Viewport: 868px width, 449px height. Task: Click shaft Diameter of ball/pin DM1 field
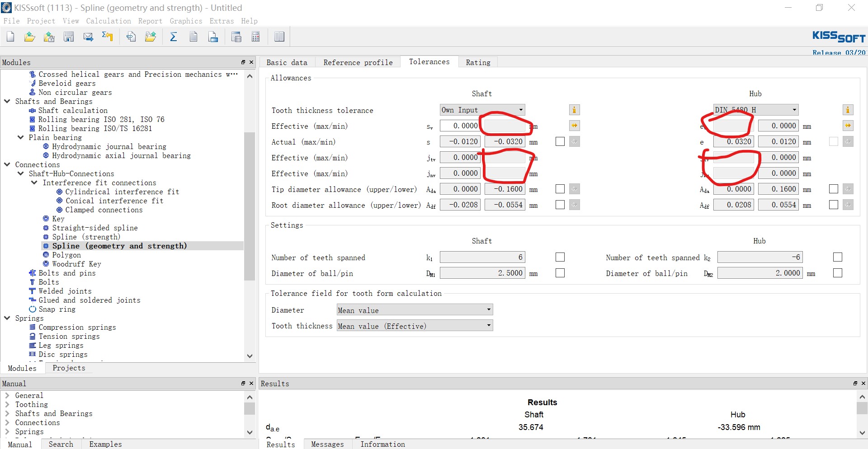(x=482, y=273)
